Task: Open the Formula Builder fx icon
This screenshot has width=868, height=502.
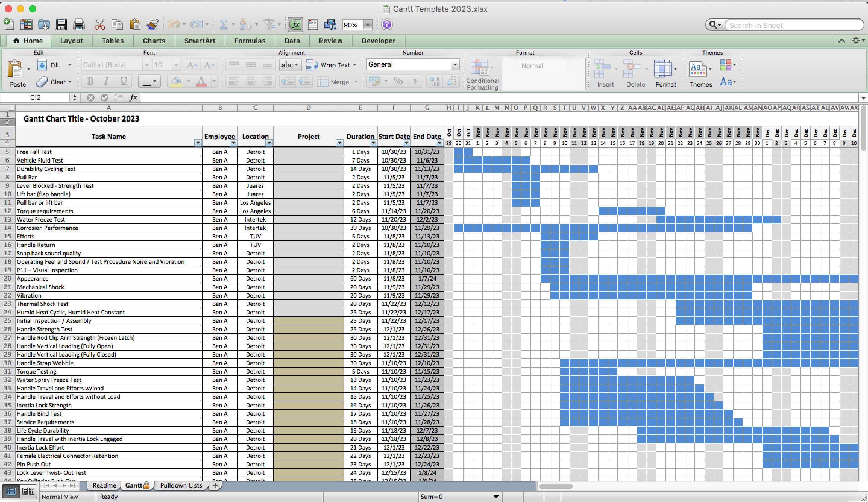Action: pos(295,24)
